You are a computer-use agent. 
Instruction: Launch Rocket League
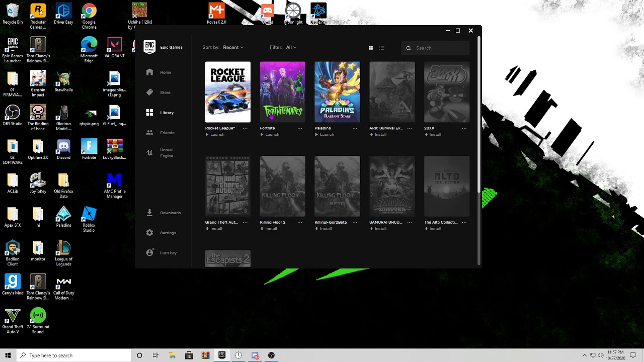[x=215, y=135]
